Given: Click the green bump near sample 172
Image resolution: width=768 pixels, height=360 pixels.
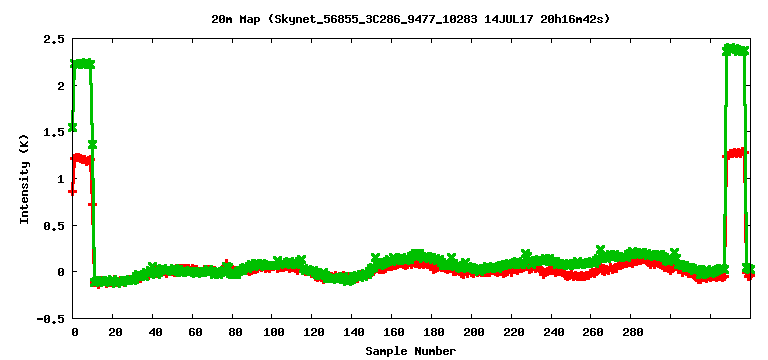Looking at the screenshot, I should (x=417, y=254).
